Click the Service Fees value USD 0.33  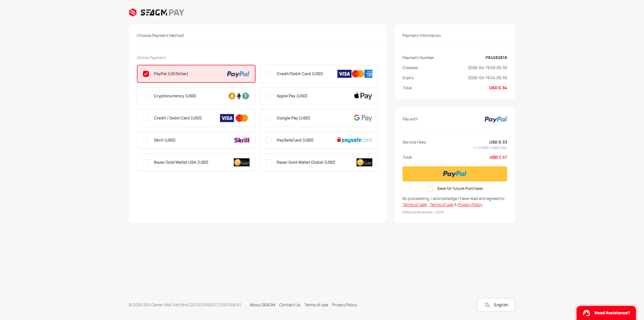click(x=498, y=142)
